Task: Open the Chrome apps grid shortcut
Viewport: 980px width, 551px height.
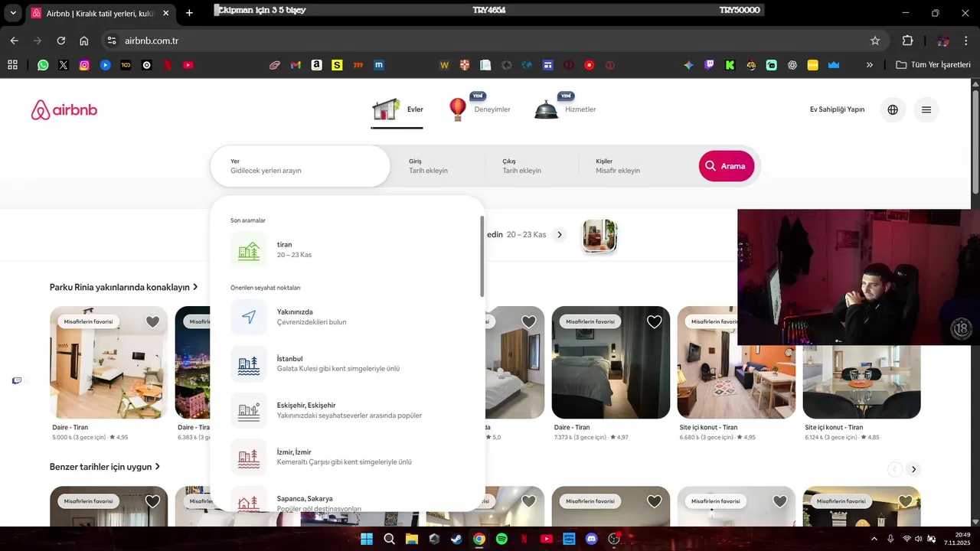Action: pos(12,65)
